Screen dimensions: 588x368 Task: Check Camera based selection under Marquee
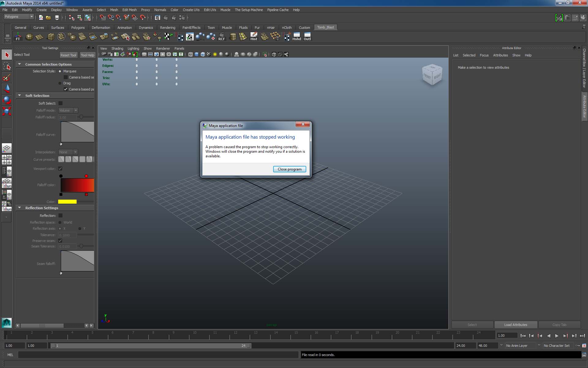66,77
